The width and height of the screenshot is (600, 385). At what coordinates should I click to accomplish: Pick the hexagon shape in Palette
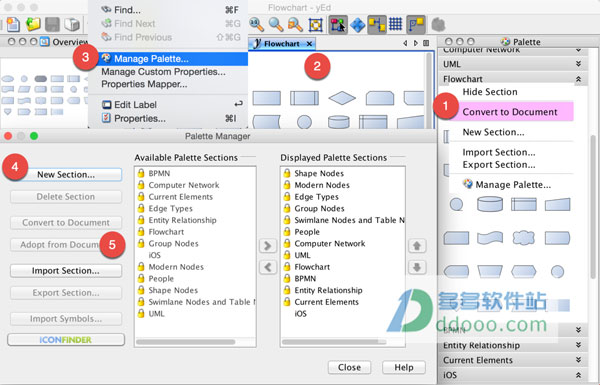(x=523, y=271)
